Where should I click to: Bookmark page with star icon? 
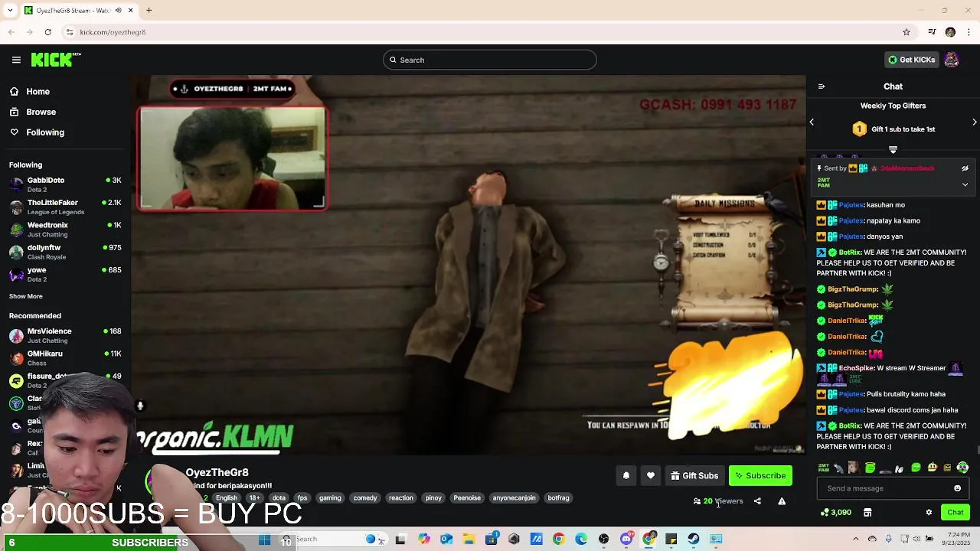click(906, 32)
